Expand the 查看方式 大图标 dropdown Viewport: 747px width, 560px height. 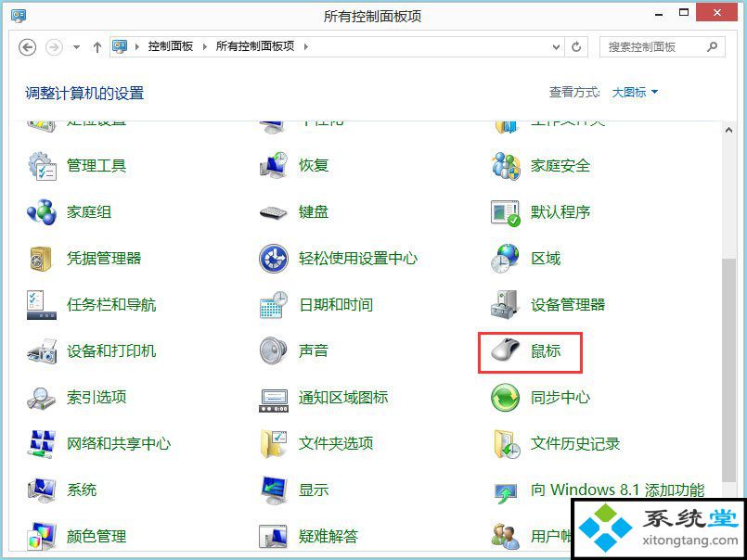click(635, 93)
